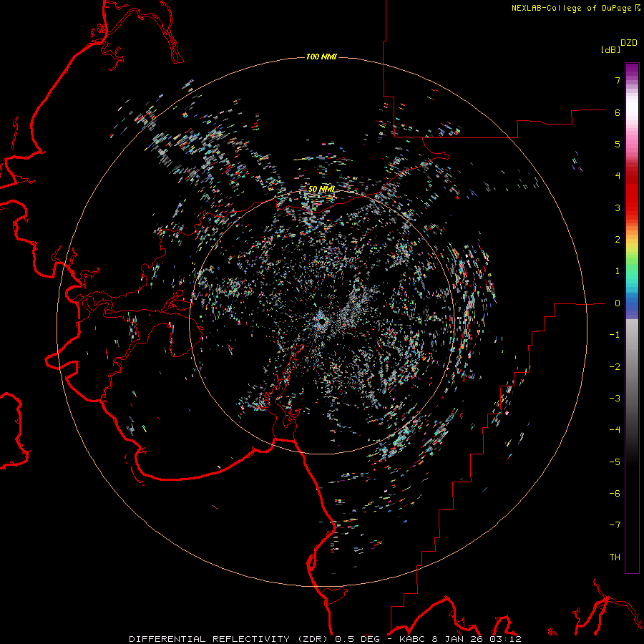This screenshot has height=644, width=644.
Task: Click the 6 value on color scale
Action: point(618,112)
